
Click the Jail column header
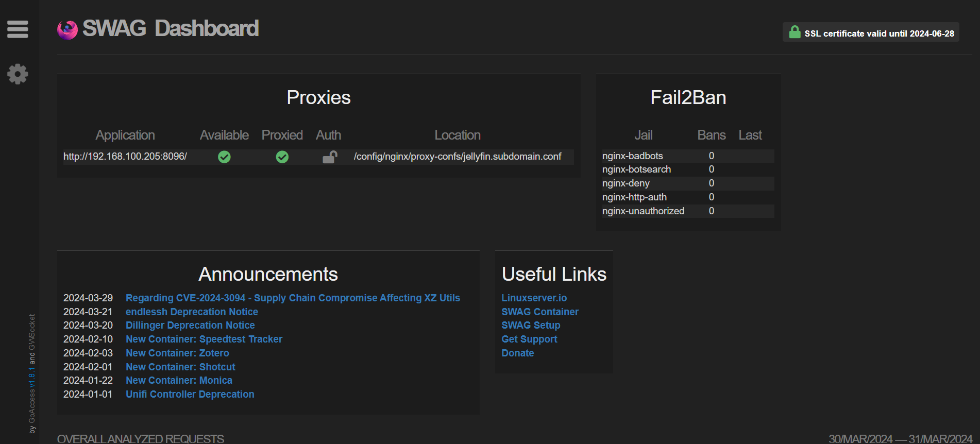[644, 135]
